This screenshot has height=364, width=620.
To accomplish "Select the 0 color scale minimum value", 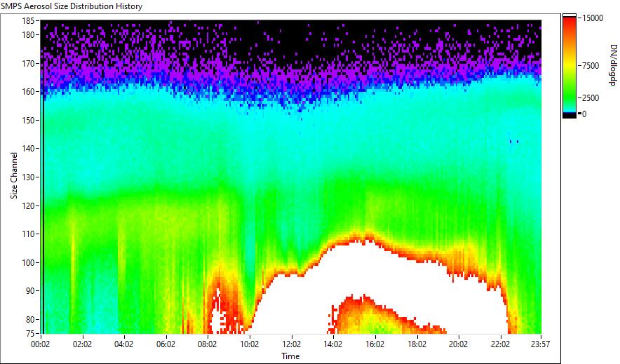I will 584,114.
